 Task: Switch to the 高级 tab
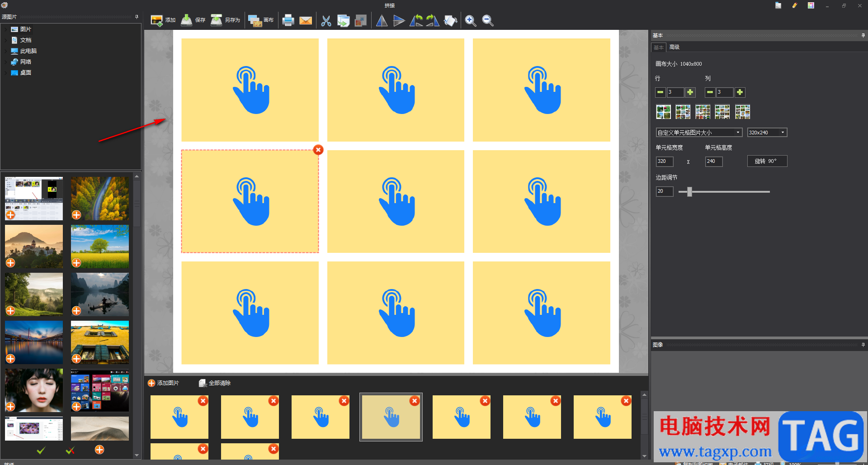[674, 47]
